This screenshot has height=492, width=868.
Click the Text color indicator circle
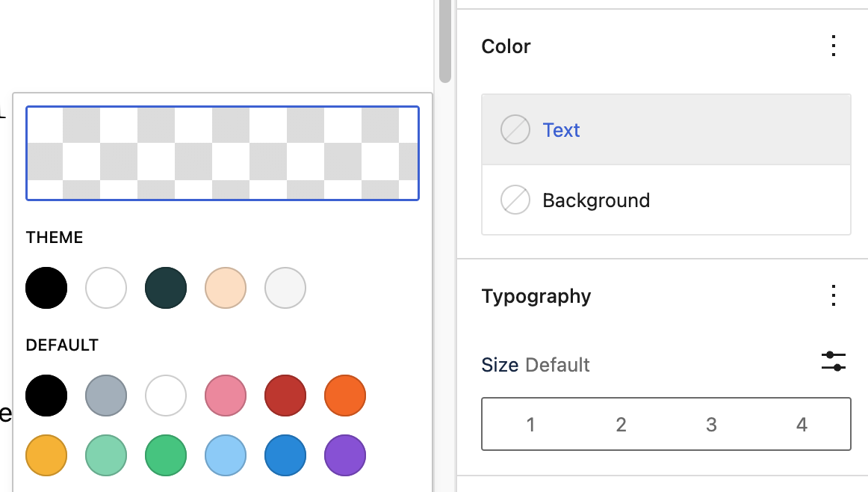515,129
